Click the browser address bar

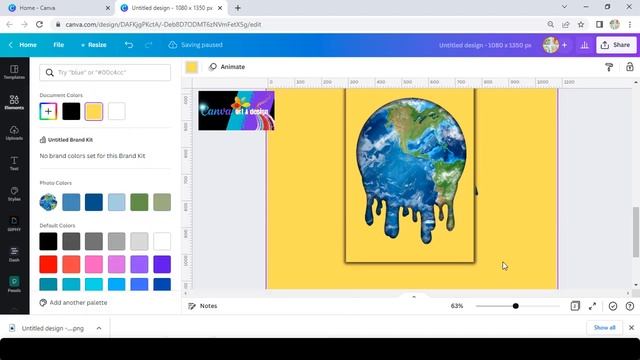point(298,24)
